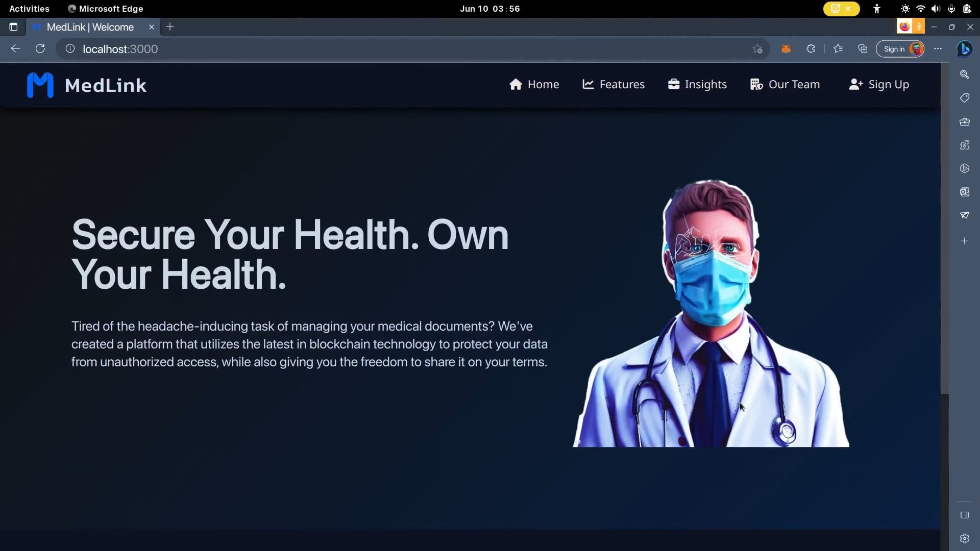The width and height of the screenshot is (980, 551).
Task: Add this page to Collections
Action: click(863, 48)
